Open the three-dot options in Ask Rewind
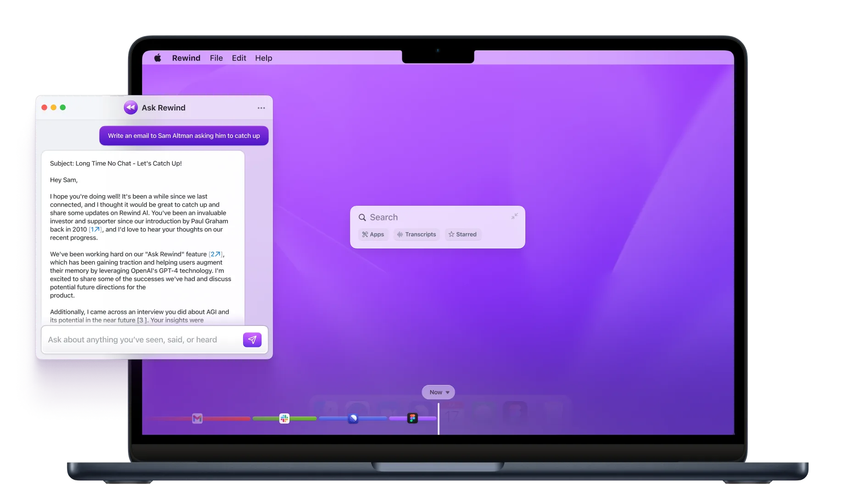Screen dimensions: 868x484 (x=261, y=108)
